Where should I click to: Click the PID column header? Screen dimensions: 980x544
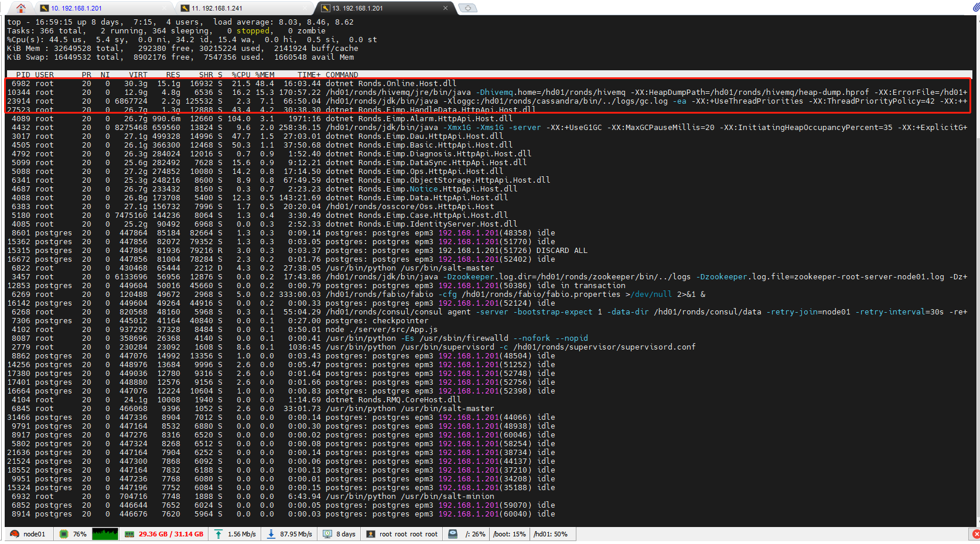tap(23, 75)
